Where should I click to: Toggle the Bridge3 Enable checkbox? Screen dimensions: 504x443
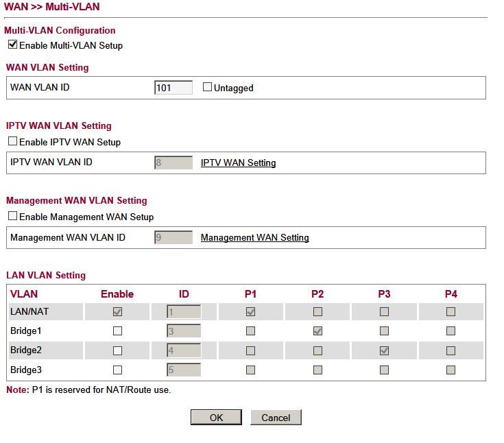[117, 370]
